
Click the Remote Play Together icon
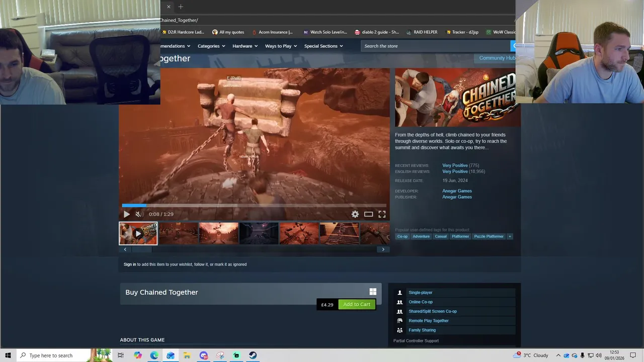(x=400, y=321)
